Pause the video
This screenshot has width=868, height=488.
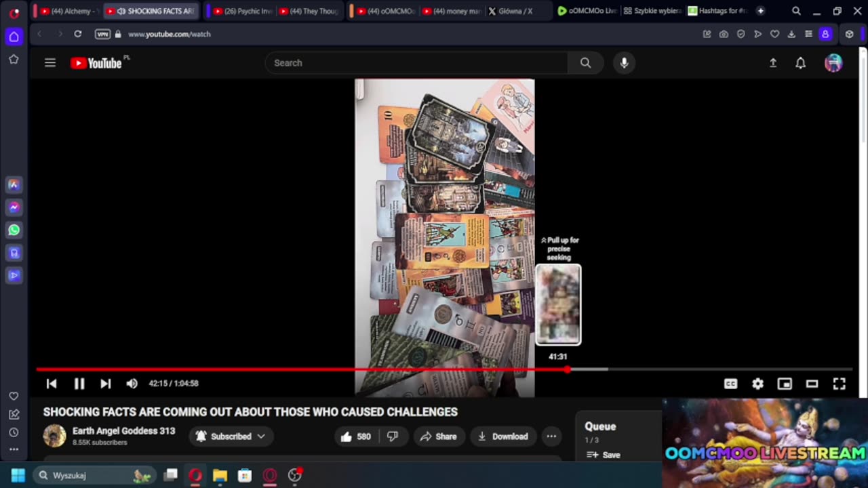click(x=79, y=384)
